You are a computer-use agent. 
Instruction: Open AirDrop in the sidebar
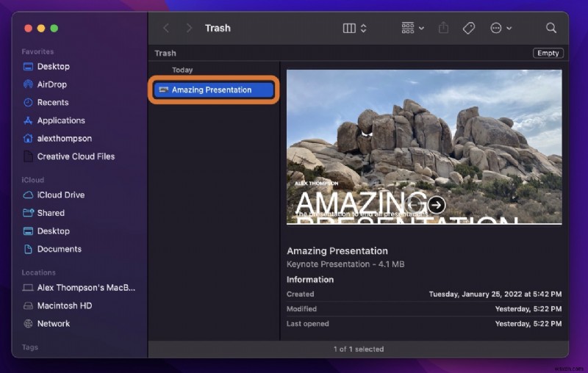click(x=51, y=84)
